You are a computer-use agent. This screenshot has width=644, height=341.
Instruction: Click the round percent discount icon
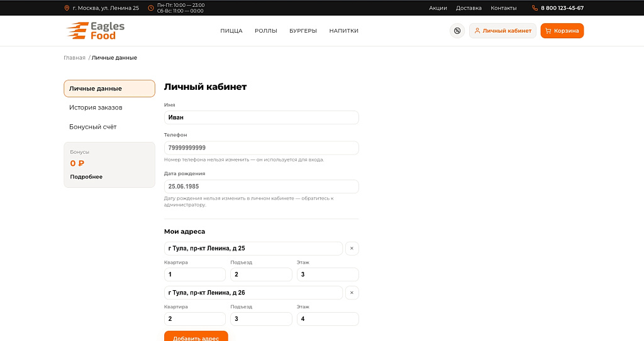click(x=457, y=31)
